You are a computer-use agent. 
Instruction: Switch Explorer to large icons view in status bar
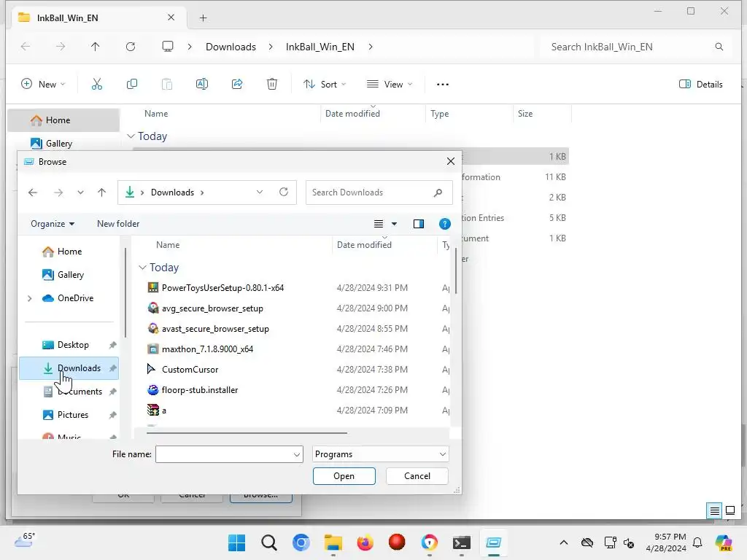pyautogui.click(x=729, y=511)
